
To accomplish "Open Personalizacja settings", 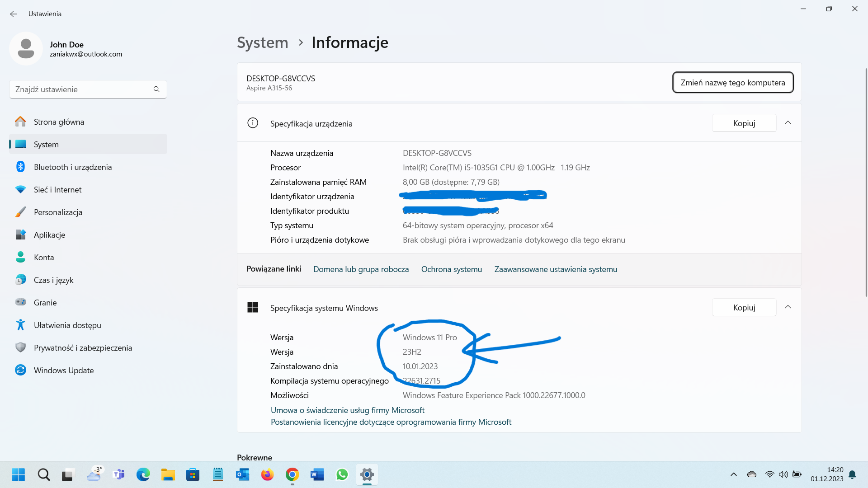I will click(88, 212).
